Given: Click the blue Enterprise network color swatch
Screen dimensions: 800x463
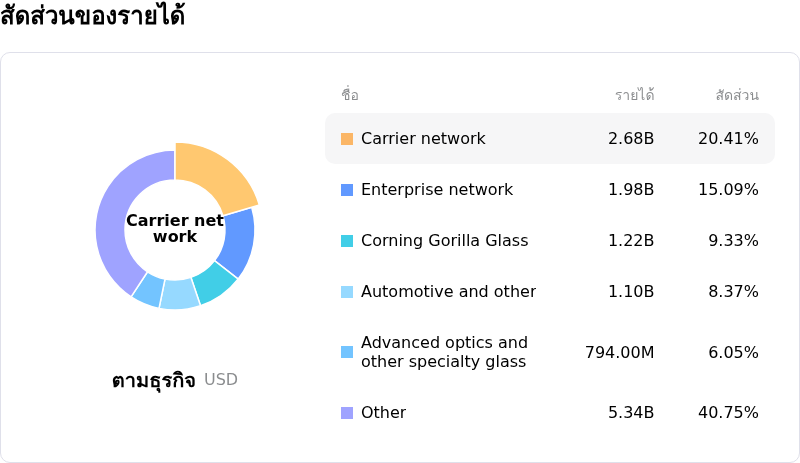Looking at the screenshot, I should click(347, 190).
